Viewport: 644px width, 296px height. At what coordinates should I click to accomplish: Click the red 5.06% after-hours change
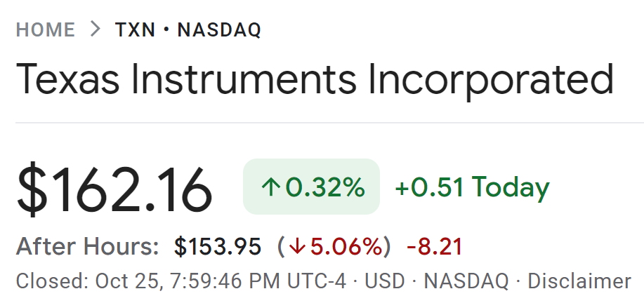click(x=346, y=247)
